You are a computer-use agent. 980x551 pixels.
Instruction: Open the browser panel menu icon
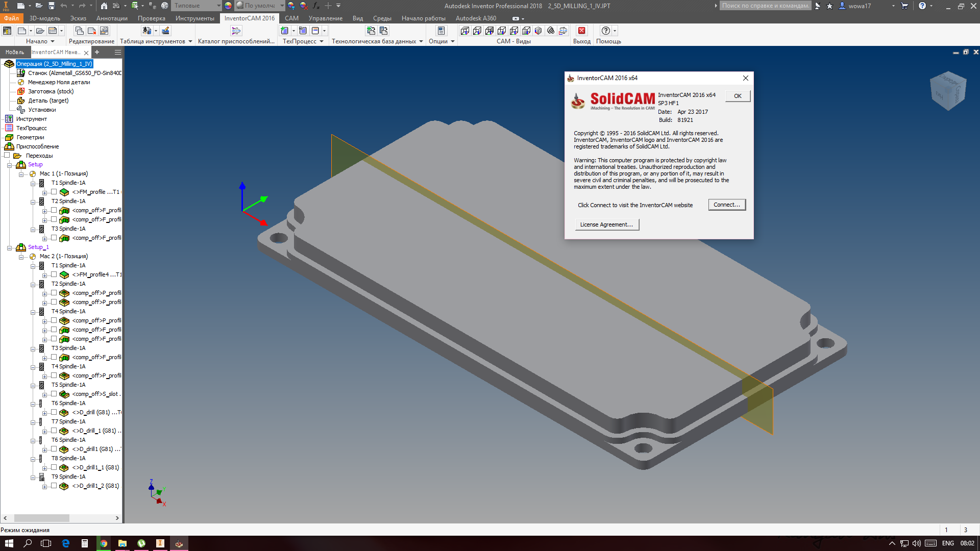[x=118, y=52]
